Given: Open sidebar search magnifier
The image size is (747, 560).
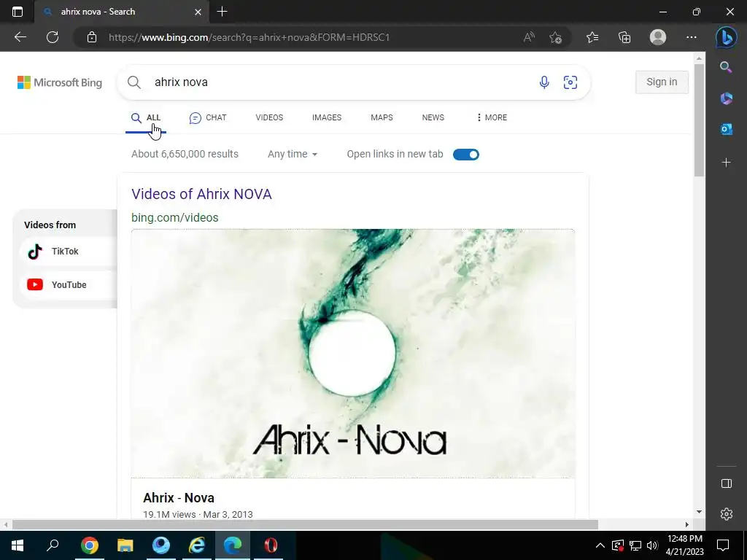Looking at the screenshot, I should [726, 67].
